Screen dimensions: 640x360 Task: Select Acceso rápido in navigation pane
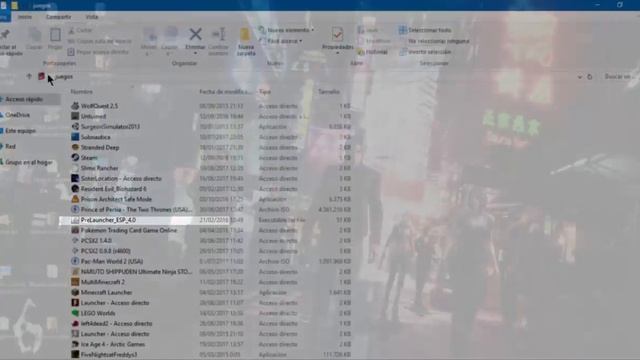click(x=24, y=99)
